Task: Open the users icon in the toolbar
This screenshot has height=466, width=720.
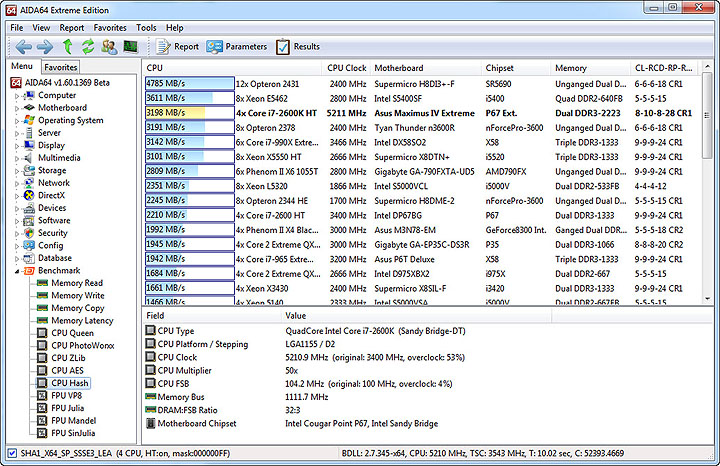Action: point(109,46)
